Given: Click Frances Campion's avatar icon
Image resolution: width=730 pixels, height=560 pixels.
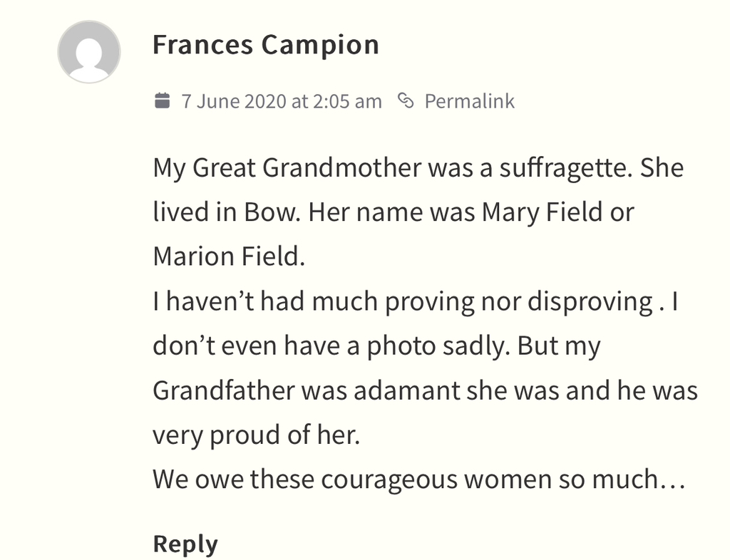Looking at the screenshot, I should [88, 52].
